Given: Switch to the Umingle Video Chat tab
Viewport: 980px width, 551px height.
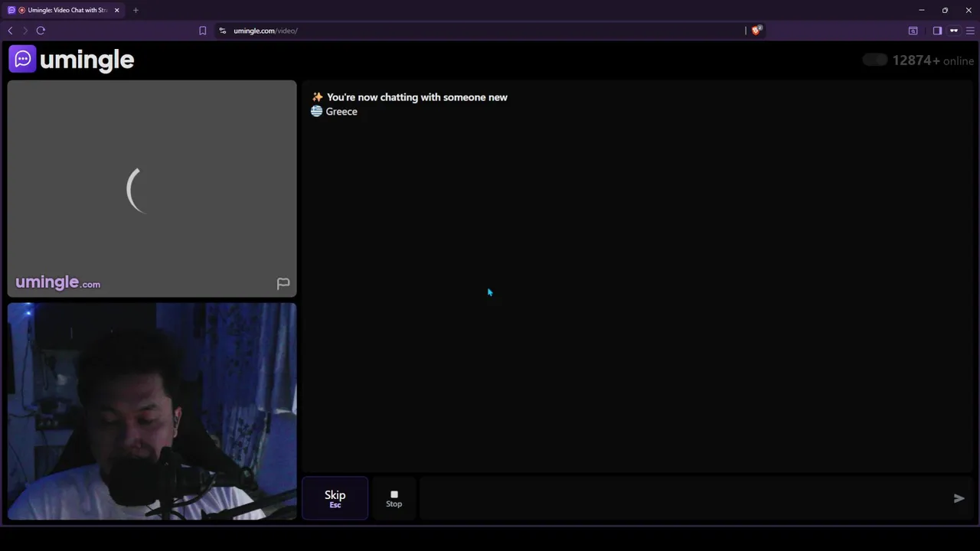Looking at the screenshot, I should point(64,10).
